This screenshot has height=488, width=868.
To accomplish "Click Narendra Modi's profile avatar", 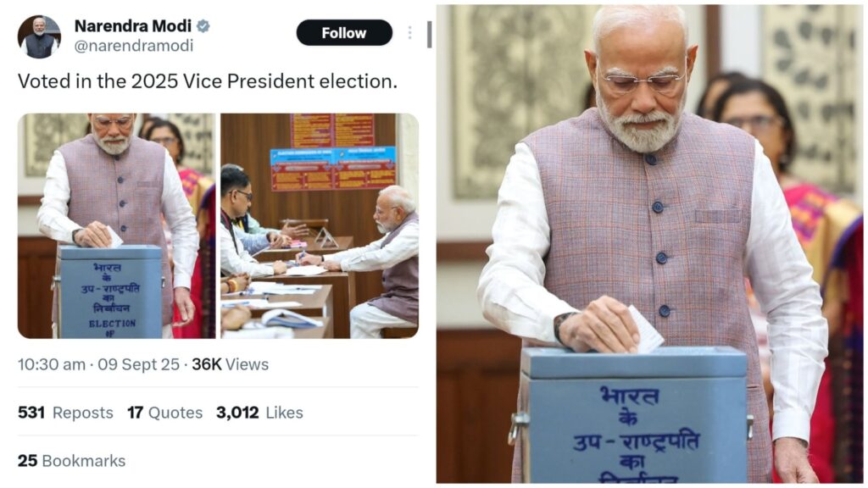I will pos(39,36).
